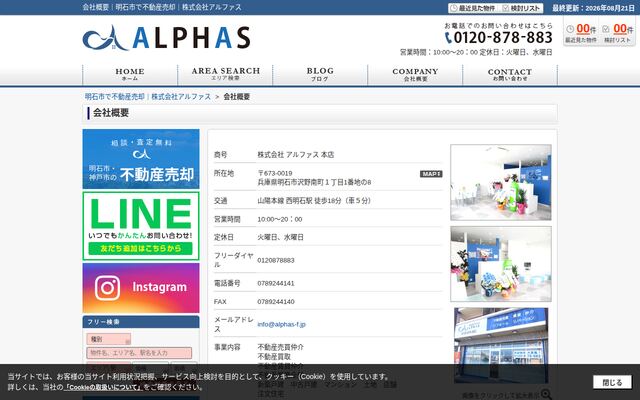Click the magnifier icon below the photos

546,394
